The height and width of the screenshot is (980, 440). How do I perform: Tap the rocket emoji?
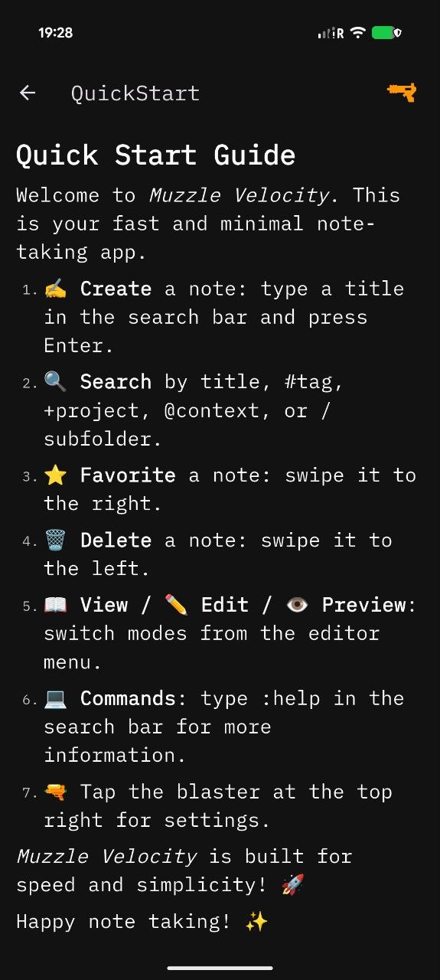coord(292,884)
